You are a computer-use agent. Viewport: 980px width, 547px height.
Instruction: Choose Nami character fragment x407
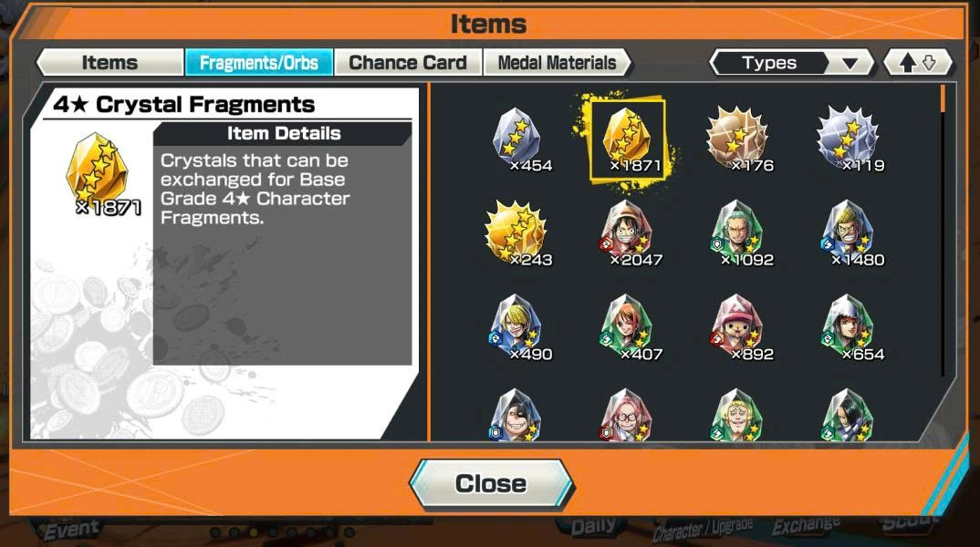628,327
